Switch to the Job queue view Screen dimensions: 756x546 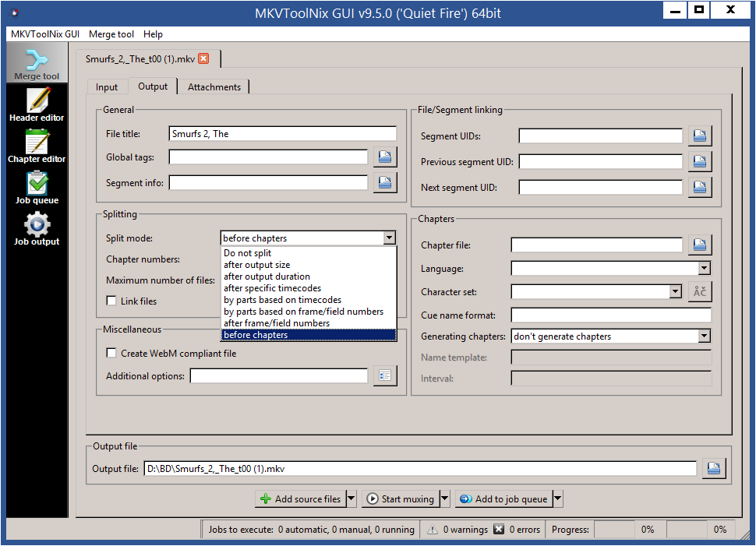coord(37,187)
